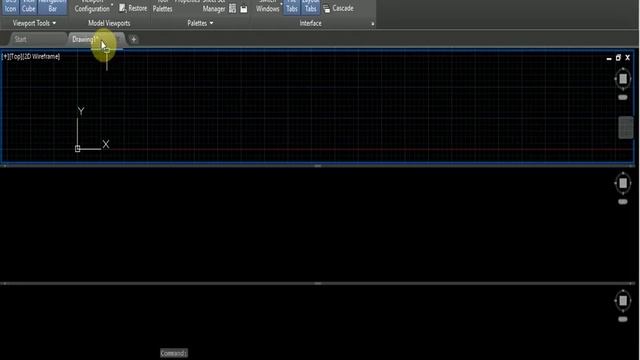Open the WCS menu in bottom viewport
Viewport: 640px width, 360px height.
coord(622,319)
